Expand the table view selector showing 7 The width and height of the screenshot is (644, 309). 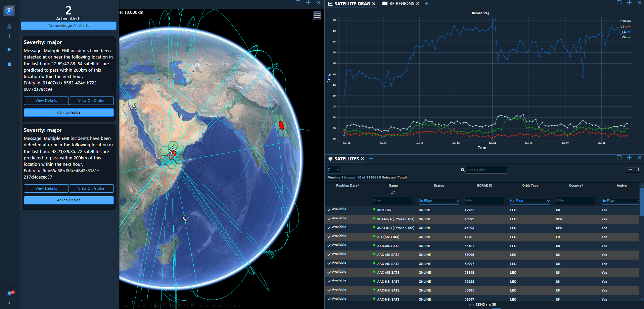(334, 170)
